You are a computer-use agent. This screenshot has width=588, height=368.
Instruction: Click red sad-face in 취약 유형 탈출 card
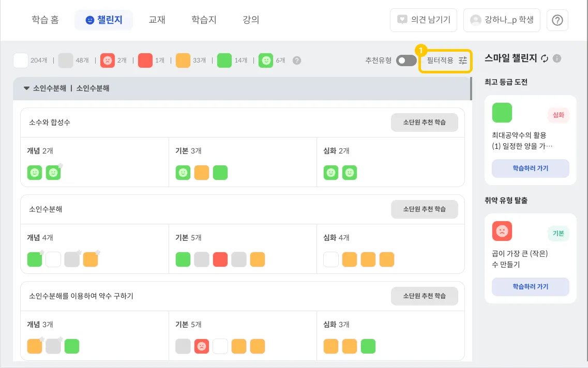502,231
